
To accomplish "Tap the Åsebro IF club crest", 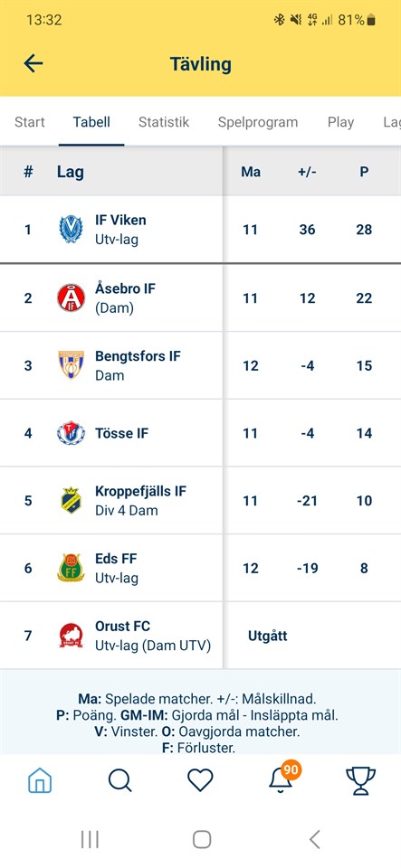I will (x=71, y=297).
